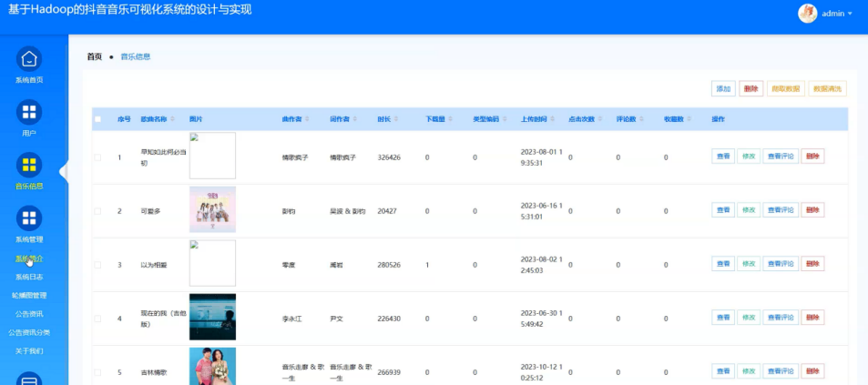Image resolution: width=868 pixels, height=385 pixels.
Task: Click 删除 for 以为相爱 row
Action: coord(812,263)
